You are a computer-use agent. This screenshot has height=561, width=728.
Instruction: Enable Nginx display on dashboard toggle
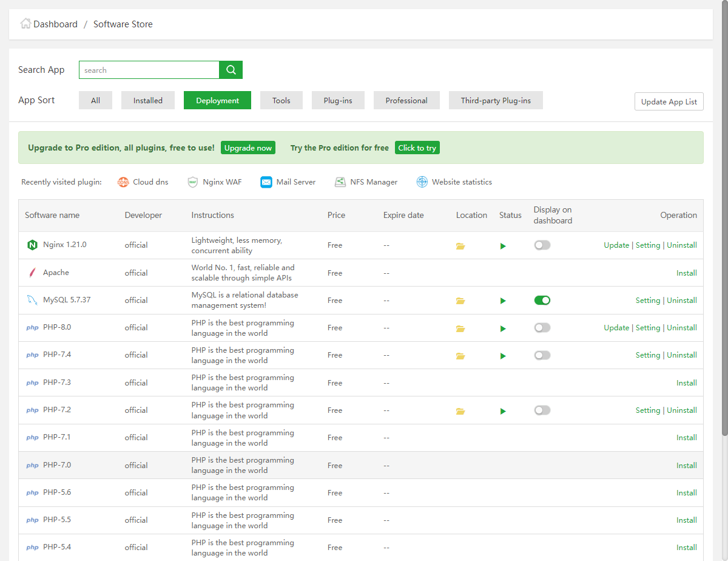pos(542,245)
